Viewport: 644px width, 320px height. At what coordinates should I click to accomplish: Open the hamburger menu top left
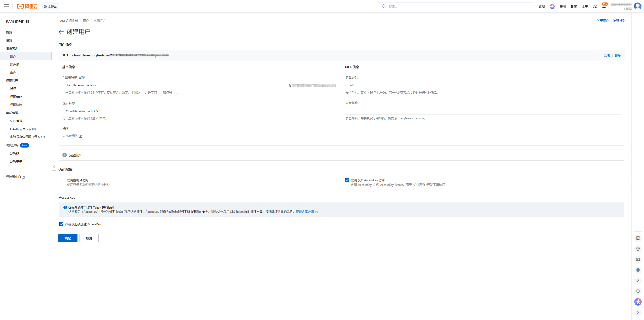tap(6, 6)
